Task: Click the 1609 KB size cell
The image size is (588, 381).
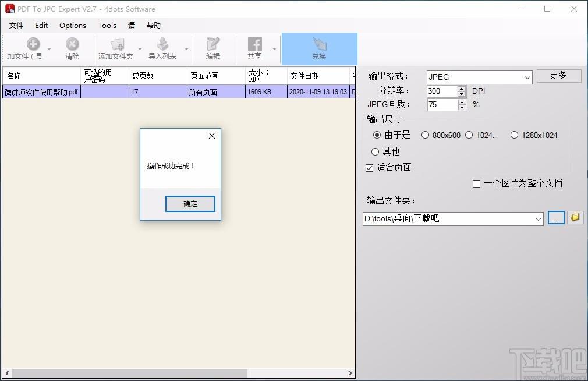Action: [266, 92]
